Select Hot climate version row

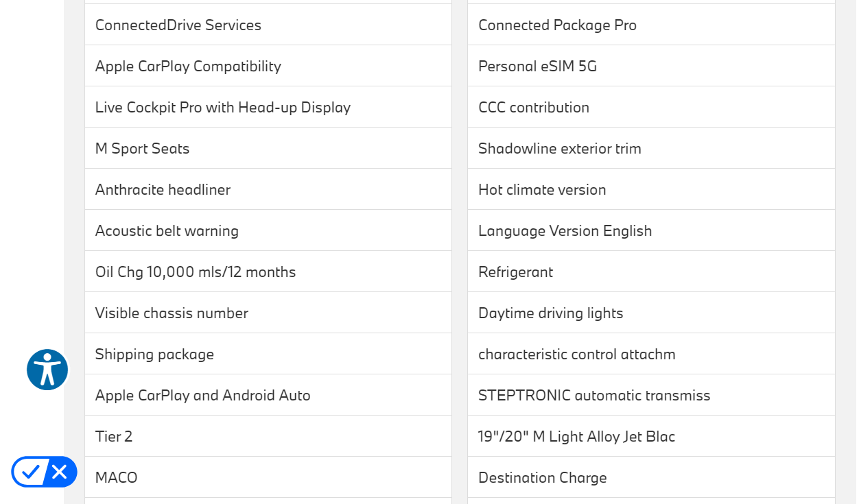pyautogui.click(x=542, y=190)
